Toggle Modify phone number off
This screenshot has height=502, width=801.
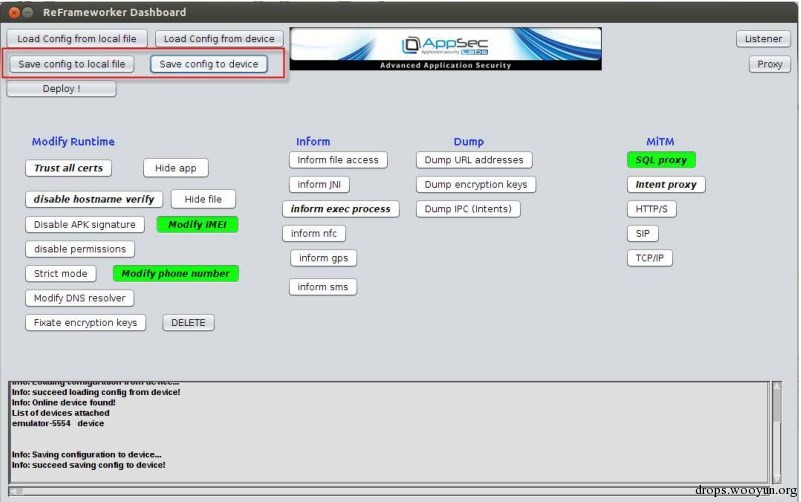176,273
